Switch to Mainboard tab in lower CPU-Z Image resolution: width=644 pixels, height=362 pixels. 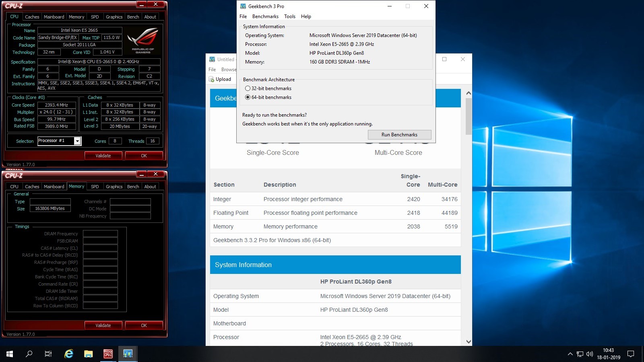[x=54, y=187]
